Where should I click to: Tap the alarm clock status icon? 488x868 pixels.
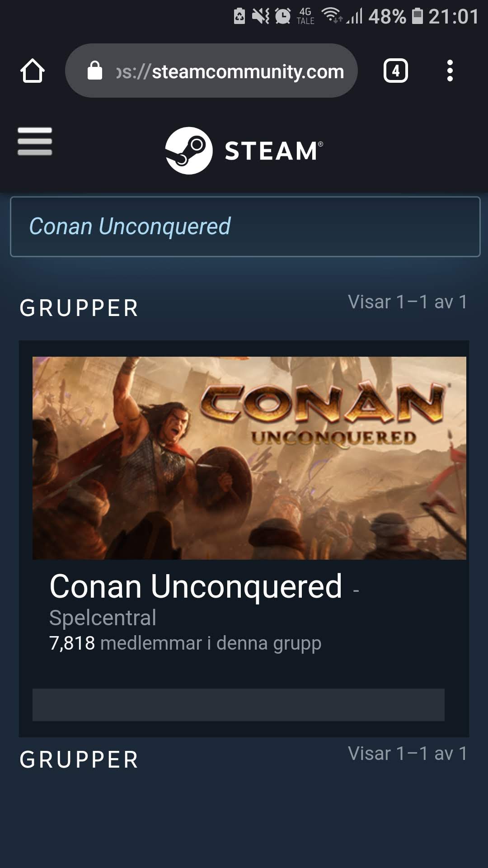click(283, 16)
